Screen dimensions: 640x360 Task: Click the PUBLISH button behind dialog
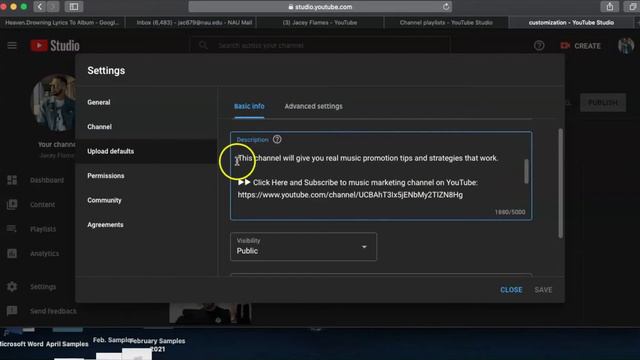(x=603, y=102)
